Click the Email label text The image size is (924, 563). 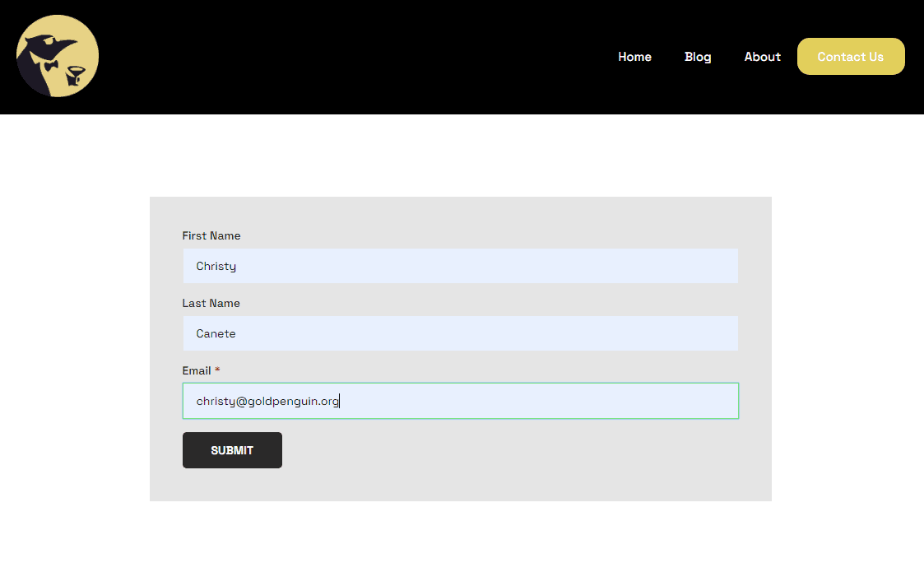[196, 371]
